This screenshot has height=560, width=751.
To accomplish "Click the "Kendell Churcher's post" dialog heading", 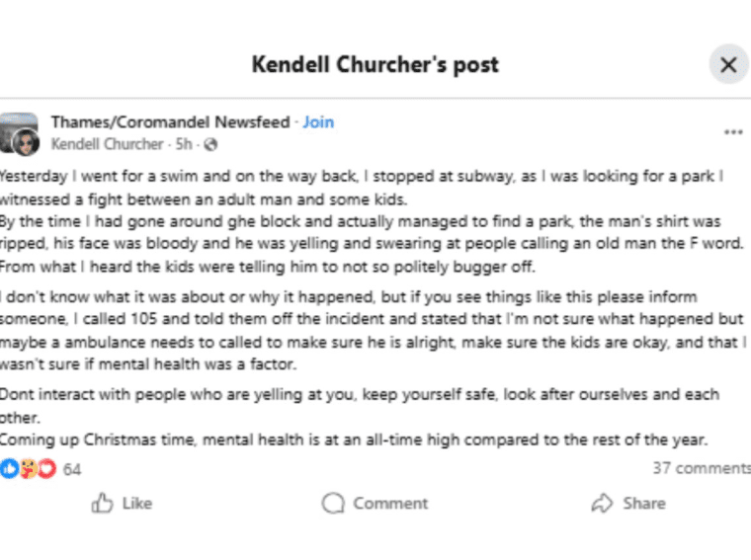I will click(x=375, y=65).
